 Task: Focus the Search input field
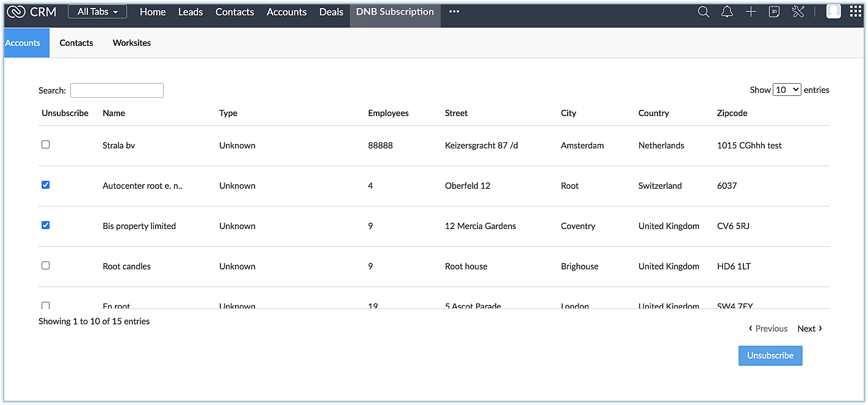point(117,90)
